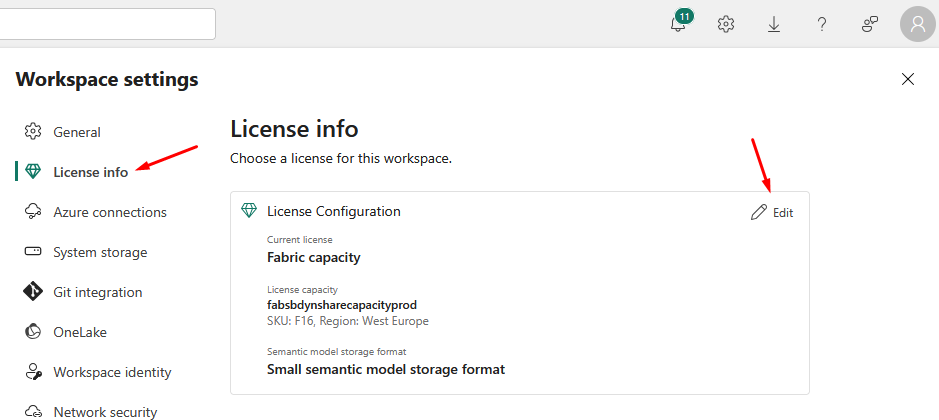The width and height of the screenshot is (939, 420).
Task: Click the Azure connections cloud icon
Action: (32, 211)
